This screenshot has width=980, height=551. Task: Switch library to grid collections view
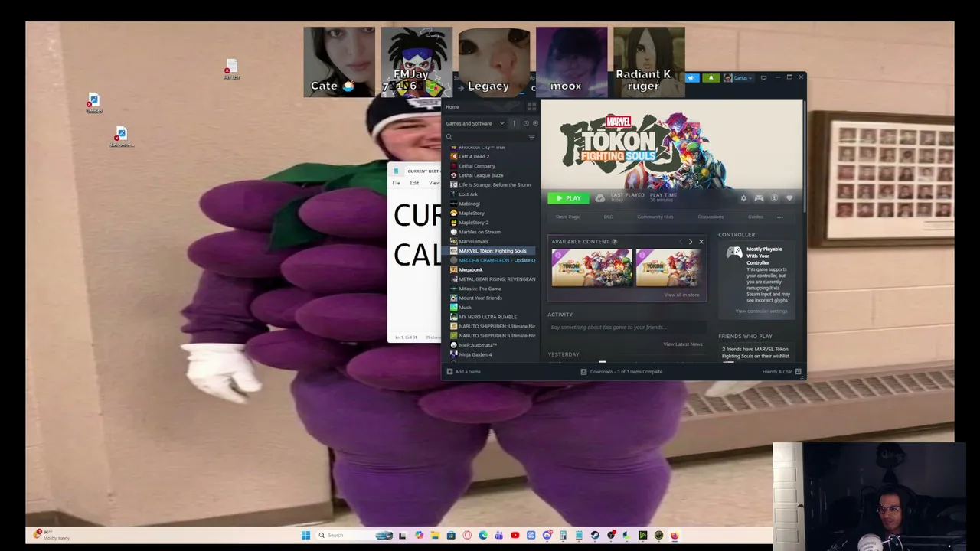click(532, 107)
